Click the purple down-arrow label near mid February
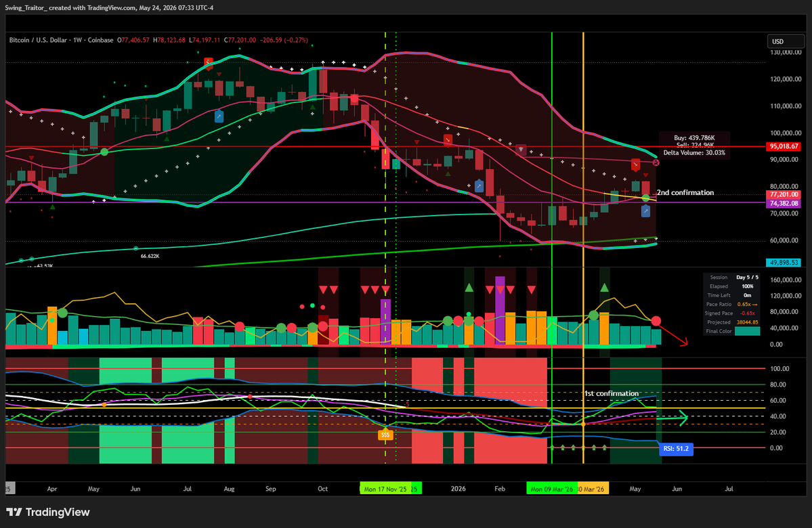This screenshot has height=528, width=812. (521, 150)
